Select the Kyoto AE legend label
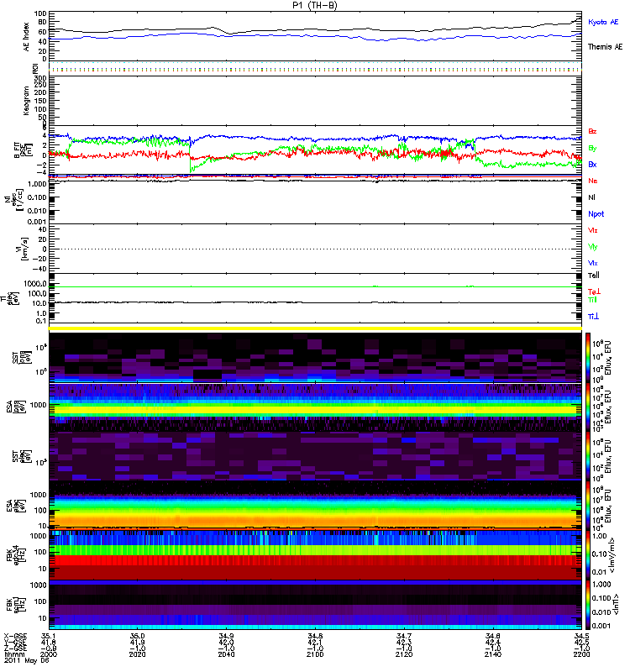 [603, 22]
